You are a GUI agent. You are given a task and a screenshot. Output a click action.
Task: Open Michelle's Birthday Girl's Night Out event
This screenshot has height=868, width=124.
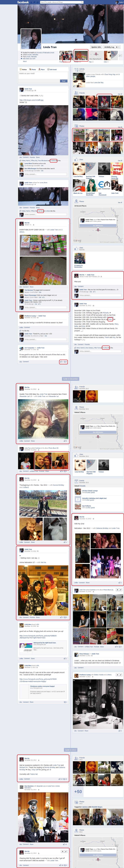coord(94,498)
